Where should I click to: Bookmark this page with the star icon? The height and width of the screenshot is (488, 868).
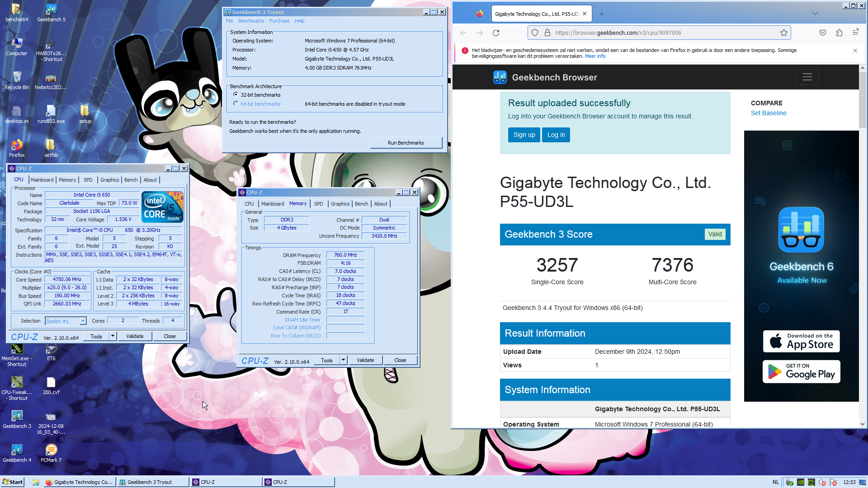tap(783, 33)
